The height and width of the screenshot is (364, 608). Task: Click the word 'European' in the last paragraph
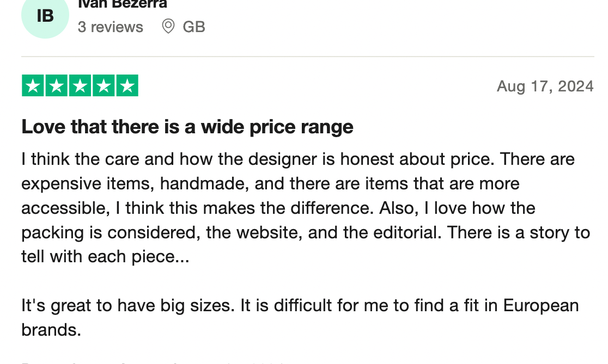tap(541, 306)
